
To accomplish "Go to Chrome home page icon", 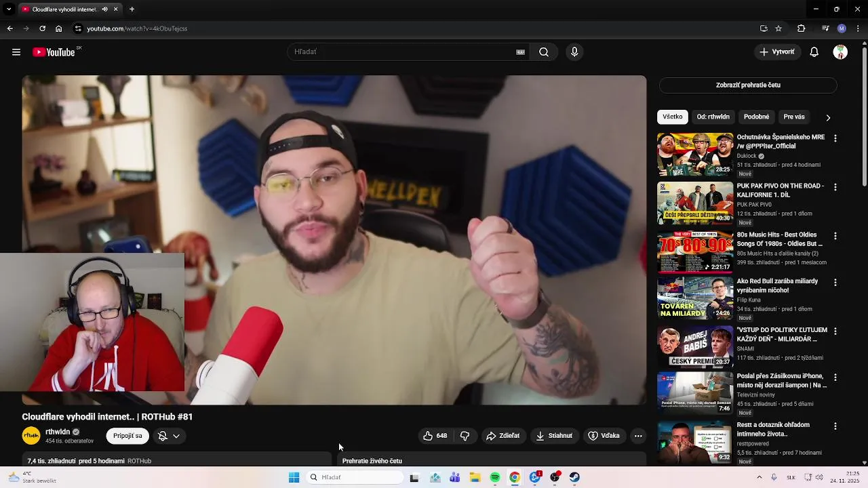I will [59, 28].
